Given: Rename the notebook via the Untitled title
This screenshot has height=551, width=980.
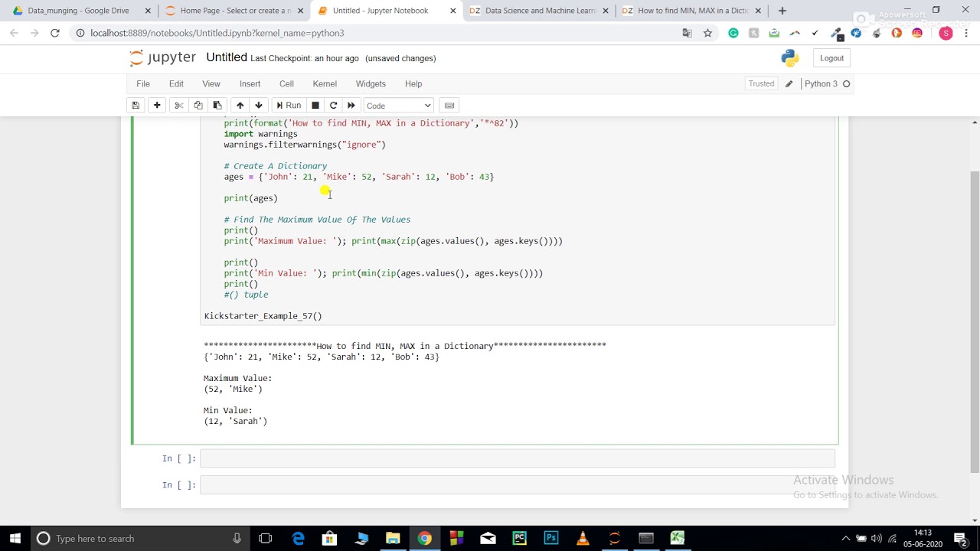Looking at the screenshot, I should pyautogui.click(x=227, y=57).
